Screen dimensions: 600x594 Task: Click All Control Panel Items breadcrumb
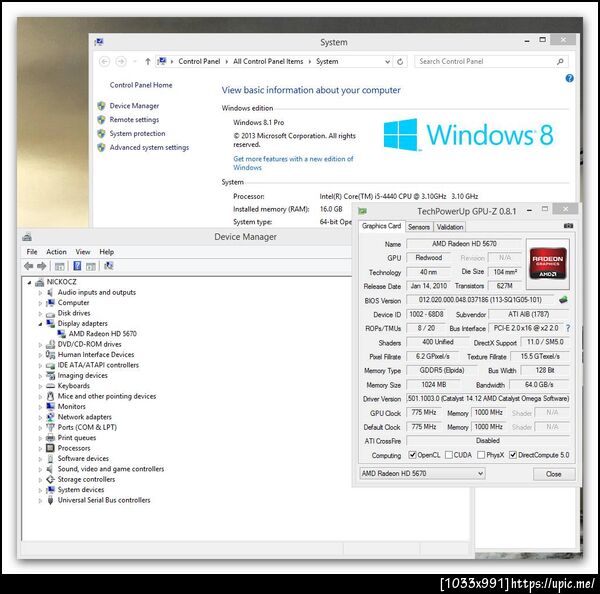click(268, 61)
